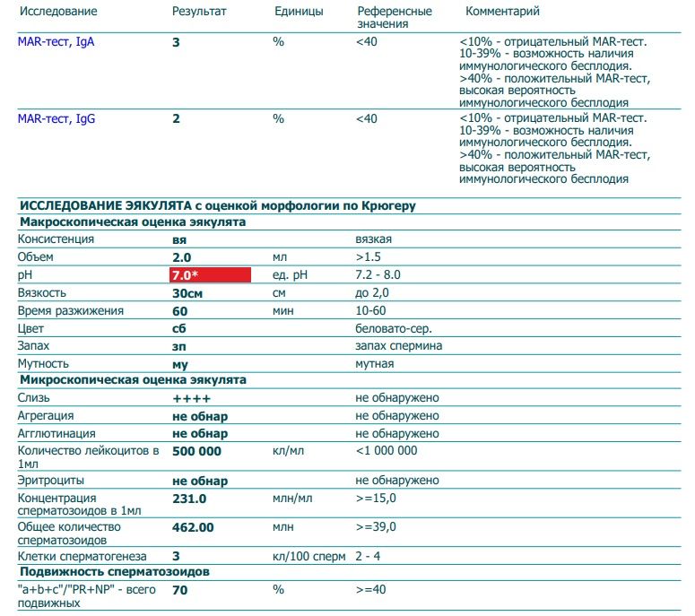Select the Результат column header
This screenshot has height=616, width=695.
click(x=199, y=12)
